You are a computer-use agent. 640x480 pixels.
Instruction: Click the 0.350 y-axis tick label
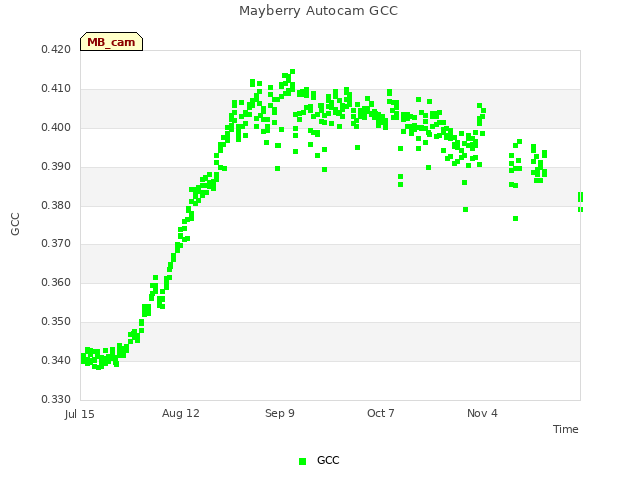pyautogui.click(x=56, y=322)
